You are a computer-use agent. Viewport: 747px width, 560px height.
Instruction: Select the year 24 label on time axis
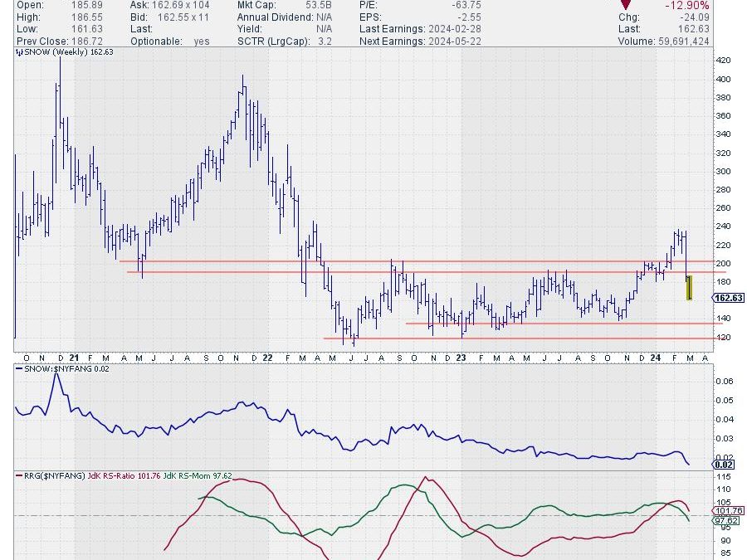pos(655,358)
